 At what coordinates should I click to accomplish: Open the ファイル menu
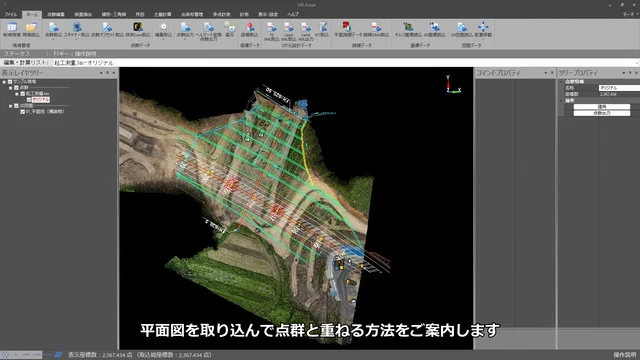(x=10, y=14)
